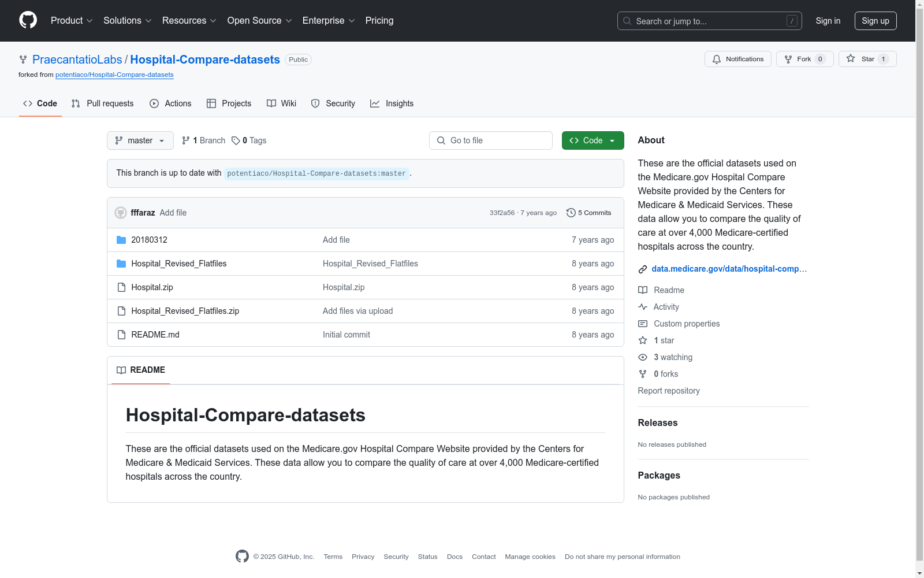Expand the Solutions menu
924x578 pixels.
[128, 21]
